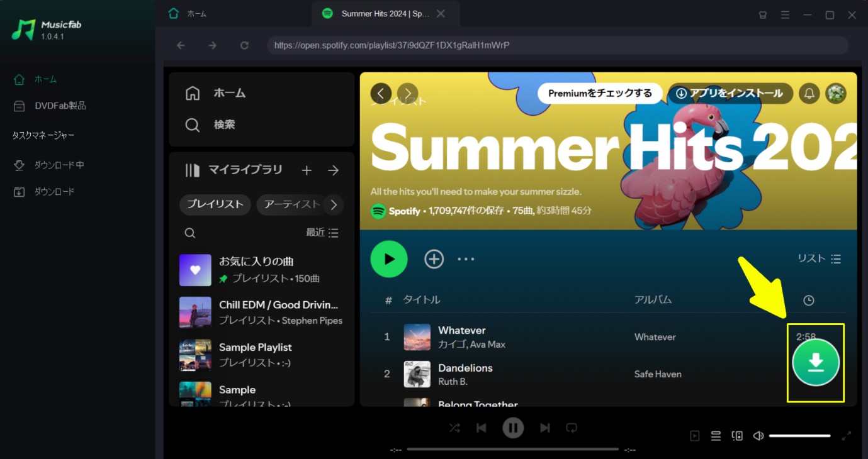Open 最近 sort order dropdown

(x=322, y=233)
